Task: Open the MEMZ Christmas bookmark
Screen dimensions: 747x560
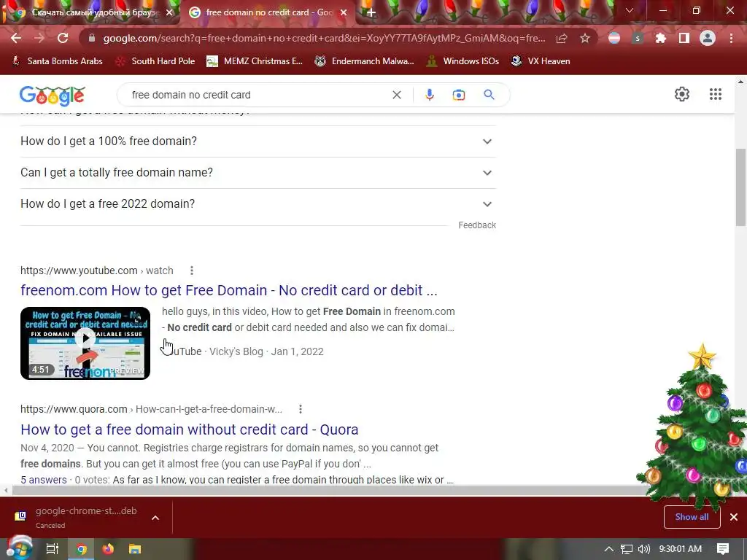Action: coord(255,61)
